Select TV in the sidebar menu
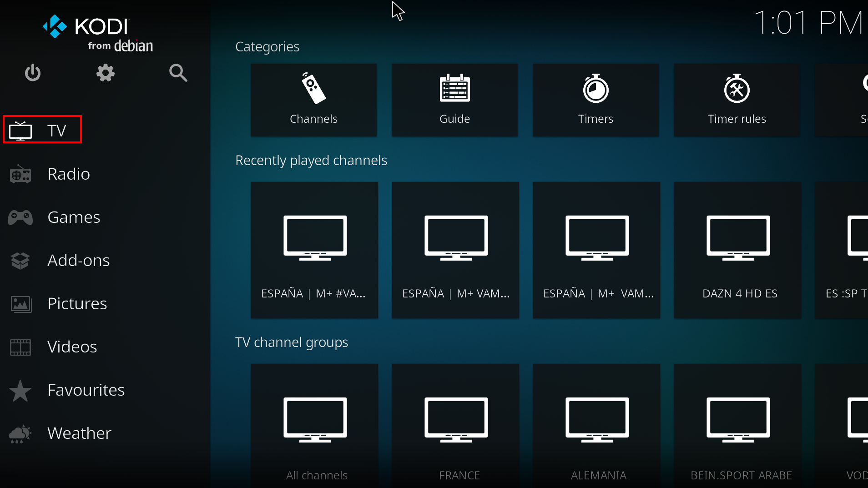This screenshot has height=488, width=868. [x=42, y=131]
